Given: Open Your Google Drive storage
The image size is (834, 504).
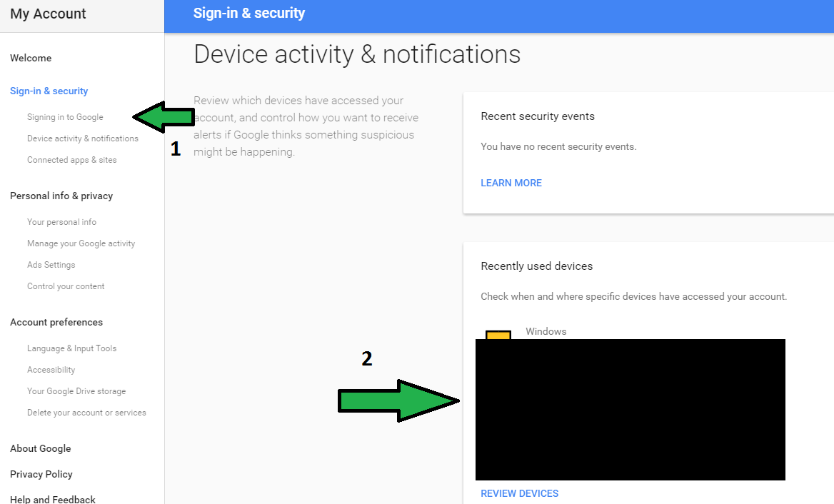Looking at the screenshot, I should tap(76, 390).
